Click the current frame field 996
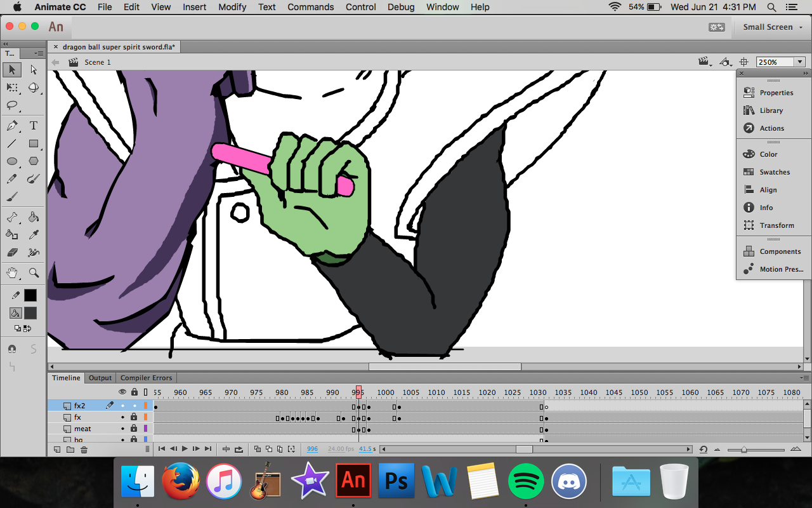Viewport: 812px width, 508px height. click(312, 450)
